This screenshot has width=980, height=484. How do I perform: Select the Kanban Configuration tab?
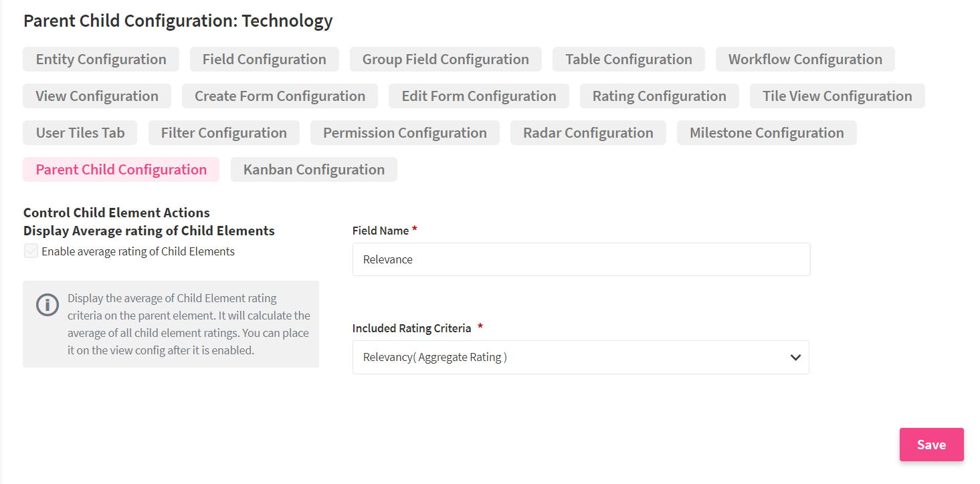(314, 170)
